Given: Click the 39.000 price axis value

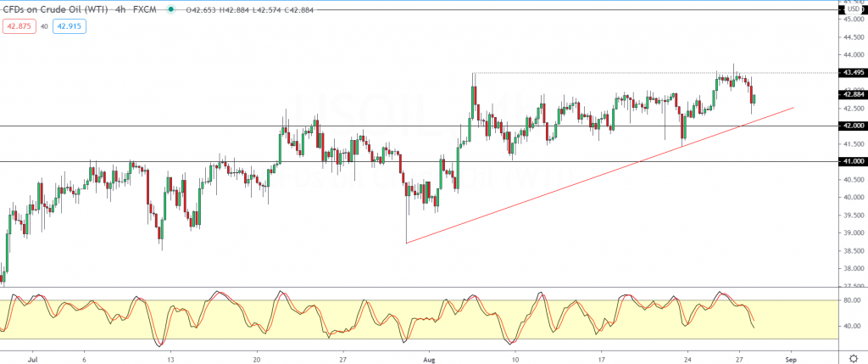Looking at the screenshot, I should (853, 232).
